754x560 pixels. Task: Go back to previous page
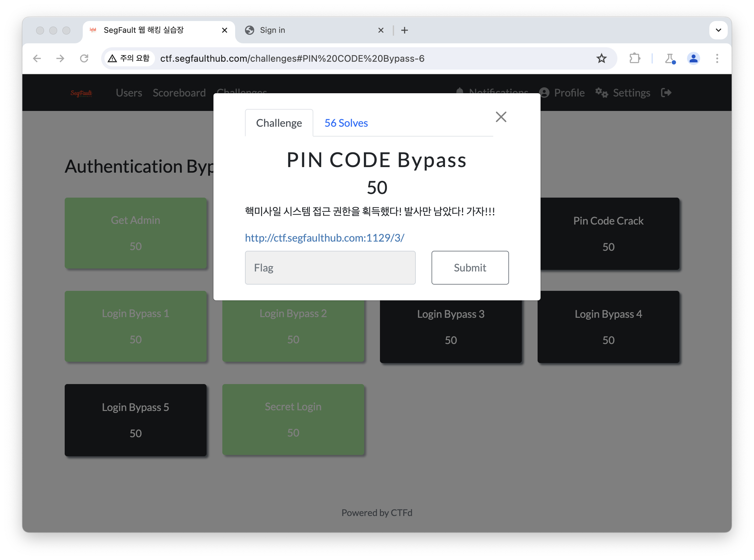coord(37,58)
